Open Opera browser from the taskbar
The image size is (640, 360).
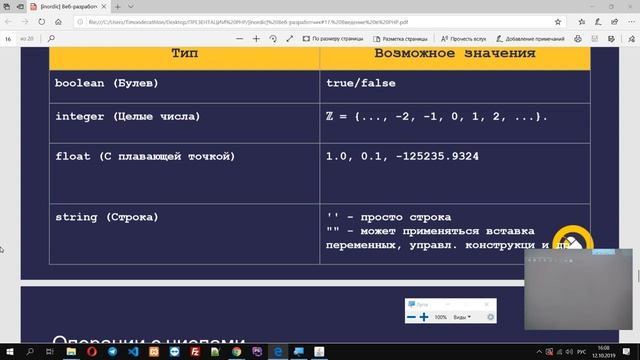click(x=92, y=351)
